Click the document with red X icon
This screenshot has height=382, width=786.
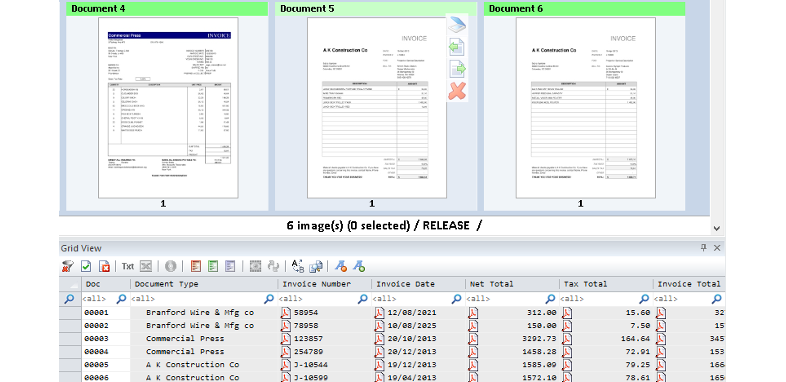click(x=104, y=266)
